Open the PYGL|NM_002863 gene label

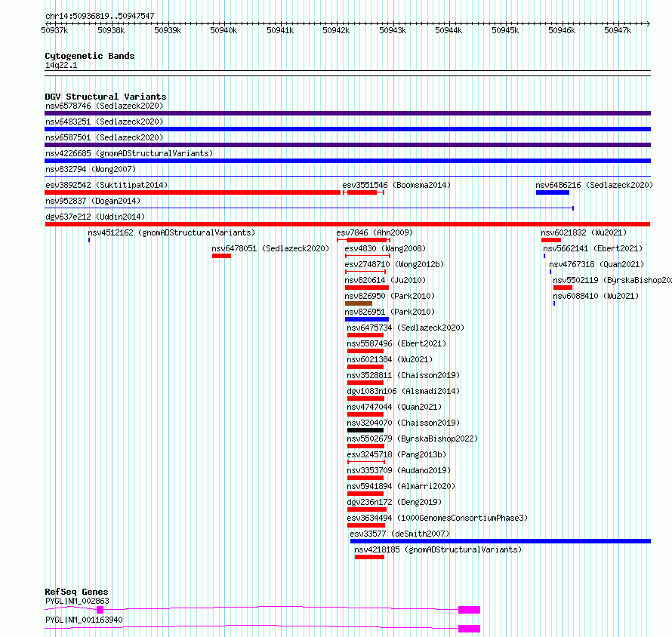pos(77,601)
